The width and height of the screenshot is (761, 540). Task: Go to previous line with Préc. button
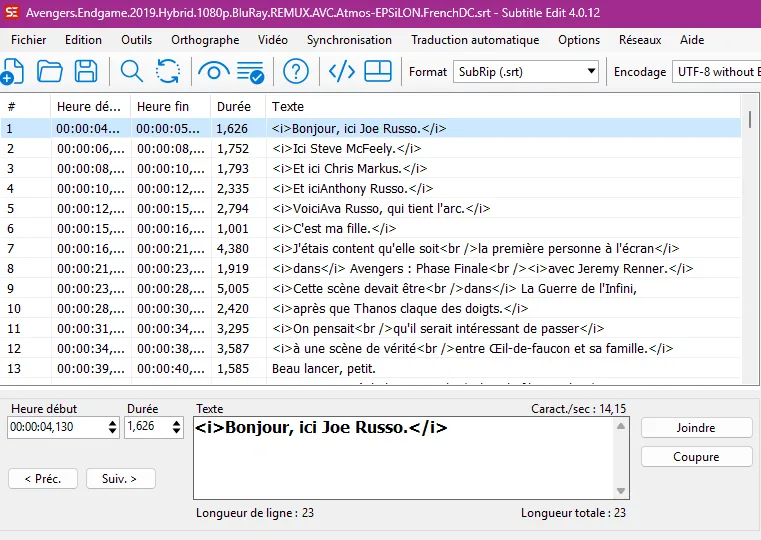point(43,478)
